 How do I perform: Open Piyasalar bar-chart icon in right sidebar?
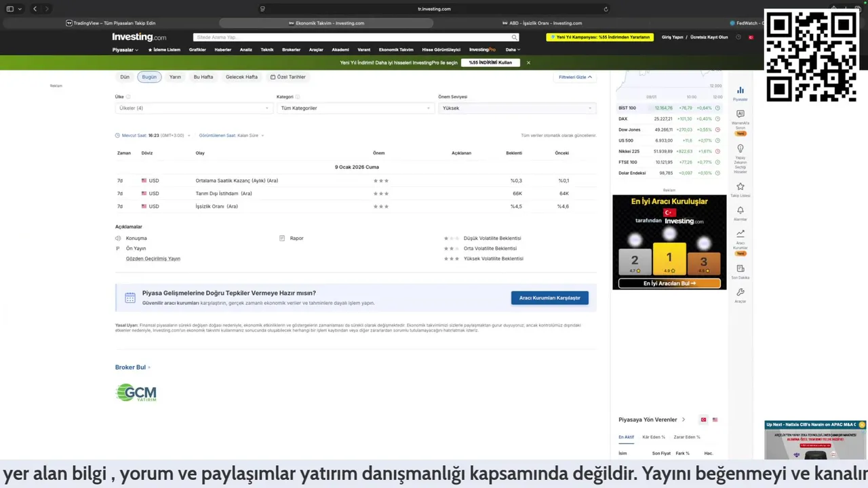pos(740,90)
